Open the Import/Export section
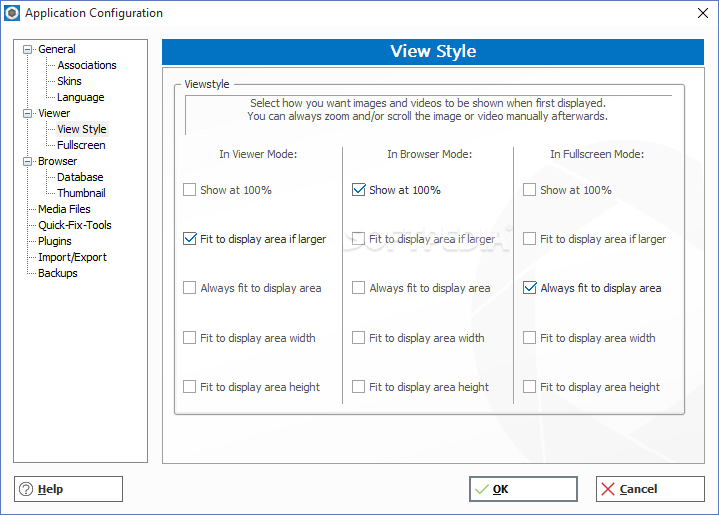The height and width of the screenshot is (515, 719). pos(72,257)
